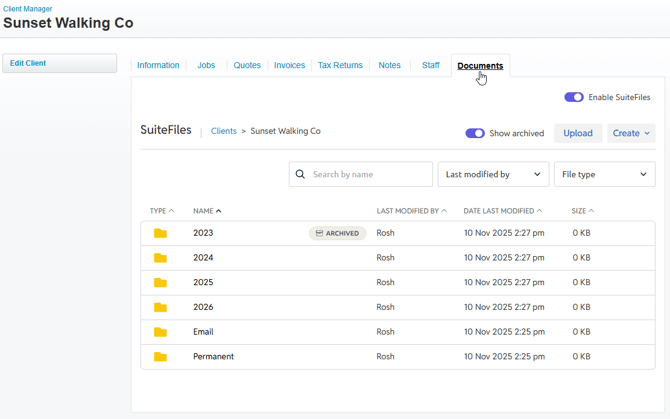Switch to the Quotes tab

[x=247, y=65]
